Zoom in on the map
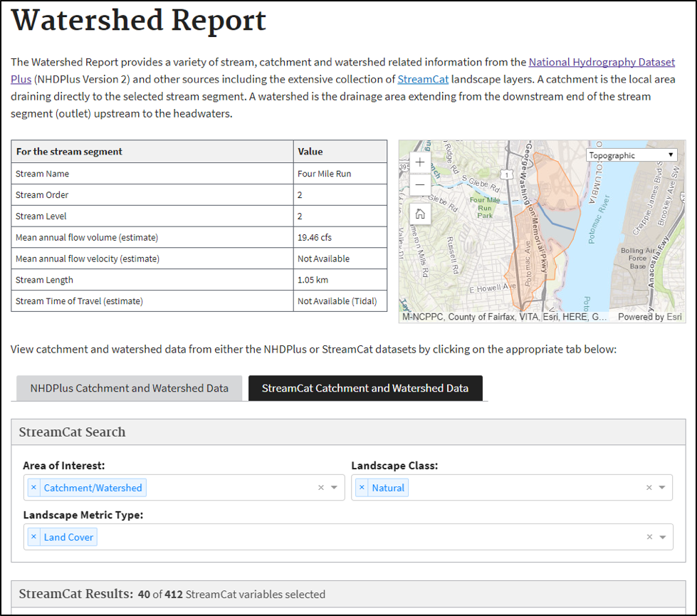Viewport: 697px width, 616px height. [420, 162]
